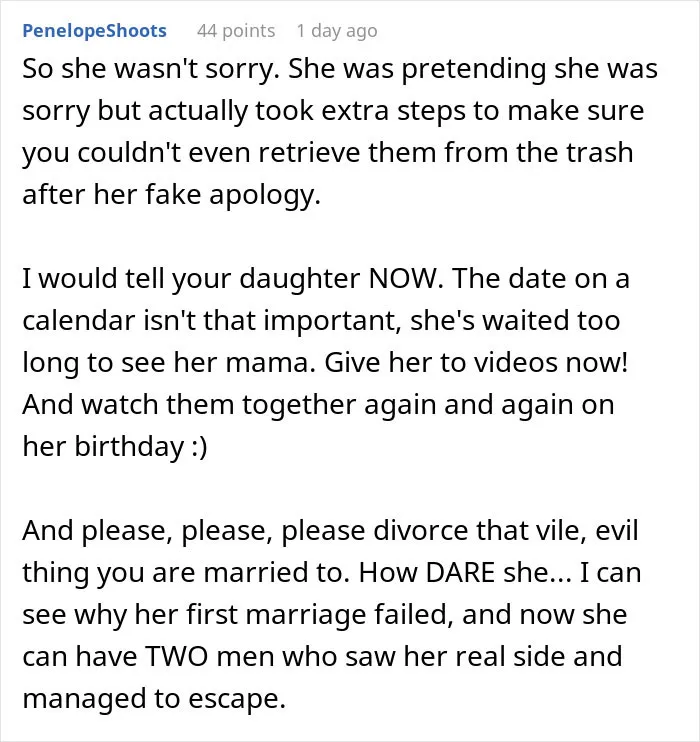Open the 1 day ago timestamp permalink

click(337, 31)
